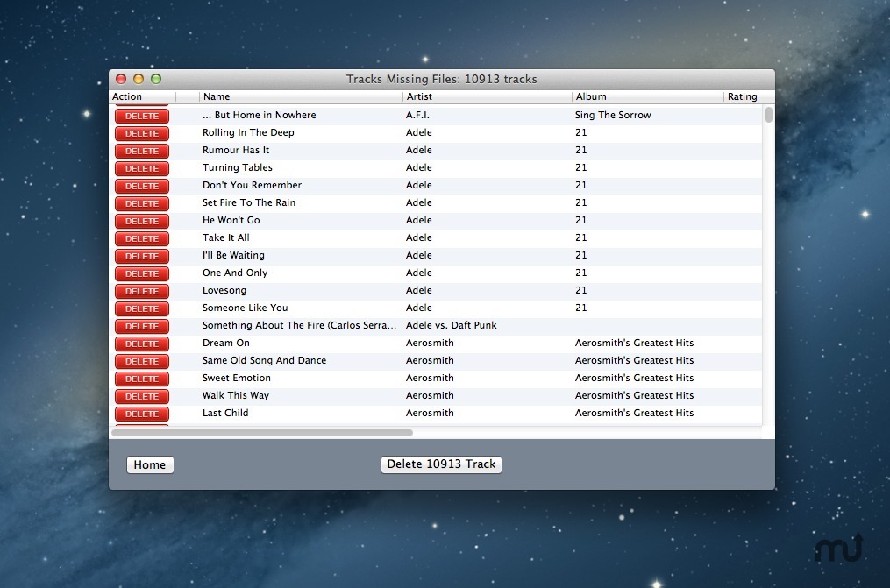Delete the track Rolling In The Deep
The height and width of the screenshot is (588, 890).
pos(141,133)
